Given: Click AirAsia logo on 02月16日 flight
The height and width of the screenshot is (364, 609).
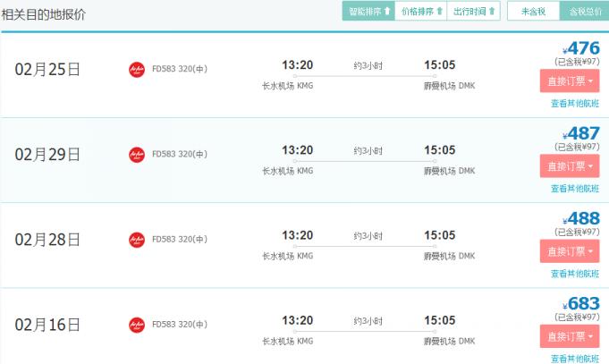Looking at the screenshot, I should [x=137, y=325].
